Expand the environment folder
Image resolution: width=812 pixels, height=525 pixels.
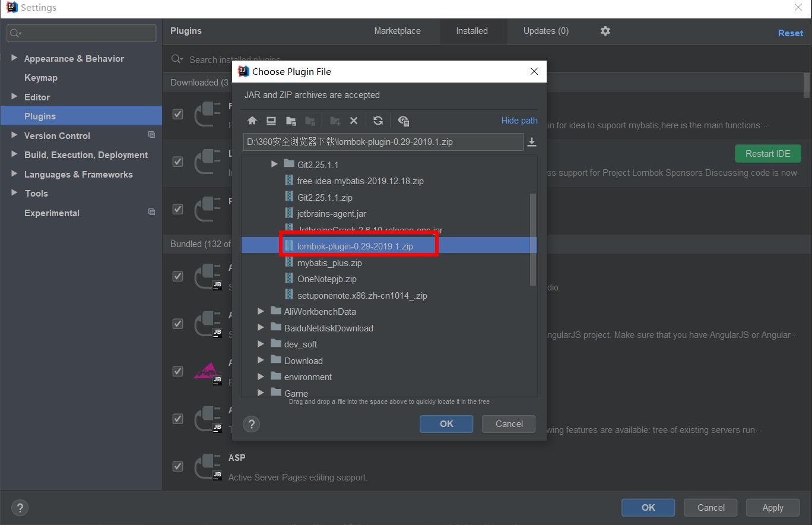point(261,376)
